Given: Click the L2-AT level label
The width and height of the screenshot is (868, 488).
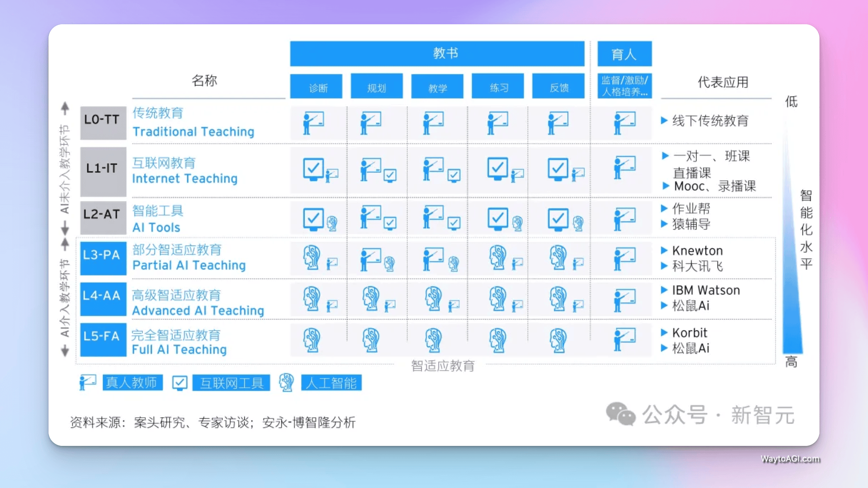Looking at the screenshot, I should [103, 217].
